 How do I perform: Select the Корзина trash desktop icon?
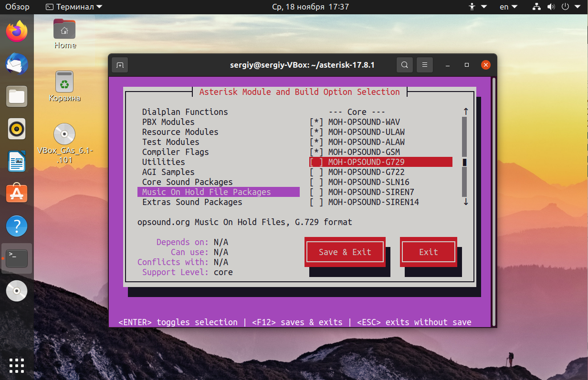pos(64,86)
